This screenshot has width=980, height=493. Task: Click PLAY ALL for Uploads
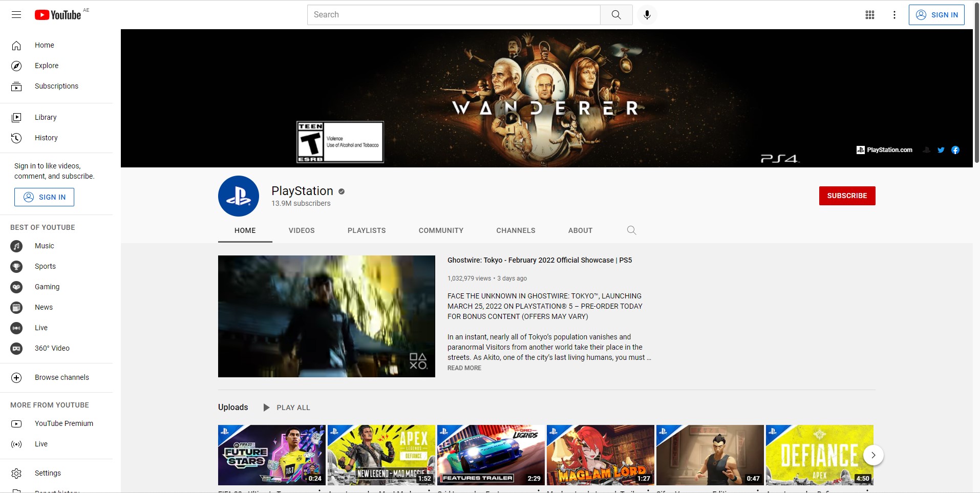(x=287, y=408)
